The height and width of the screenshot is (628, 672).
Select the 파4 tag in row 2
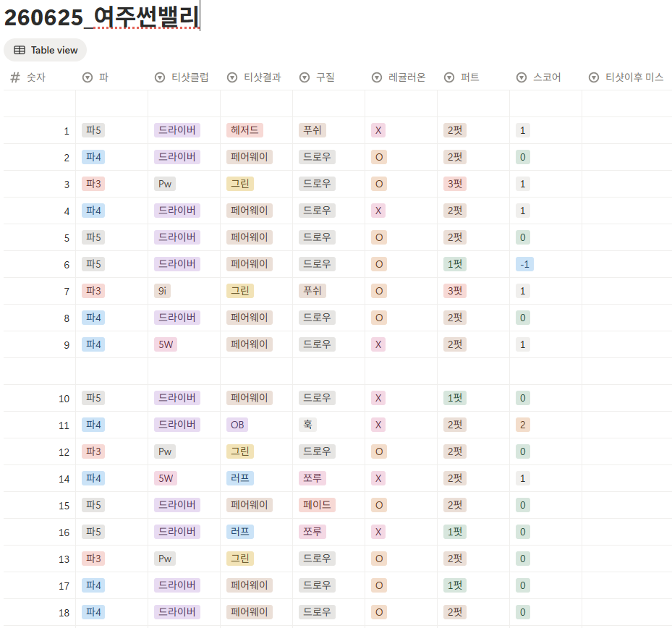[93, 157]
